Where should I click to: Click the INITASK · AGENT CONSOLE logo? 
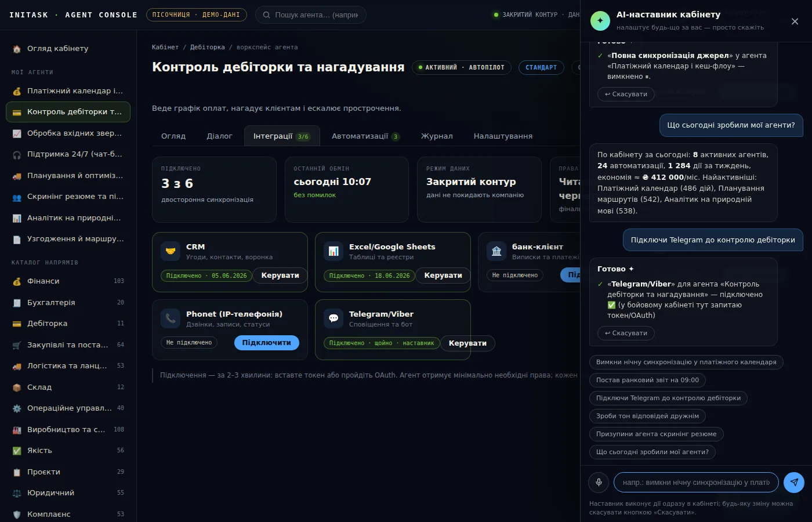tap(73, 15)
